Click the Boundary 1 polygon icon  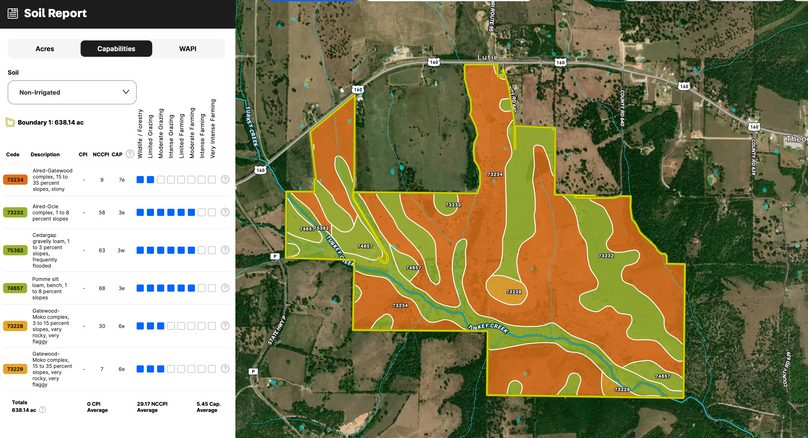pos(11,122)
